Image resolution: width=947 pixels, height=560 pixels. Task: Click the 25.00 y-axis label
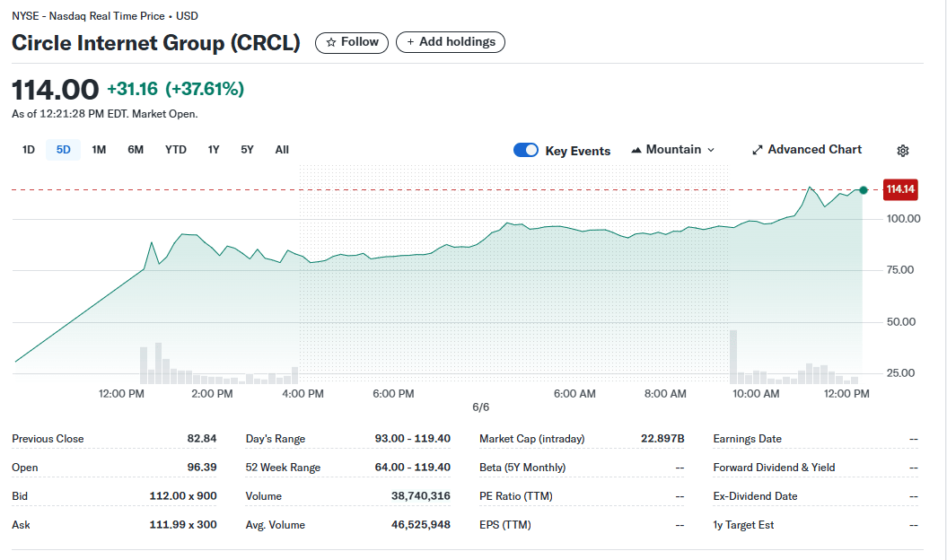click(900, 373)
